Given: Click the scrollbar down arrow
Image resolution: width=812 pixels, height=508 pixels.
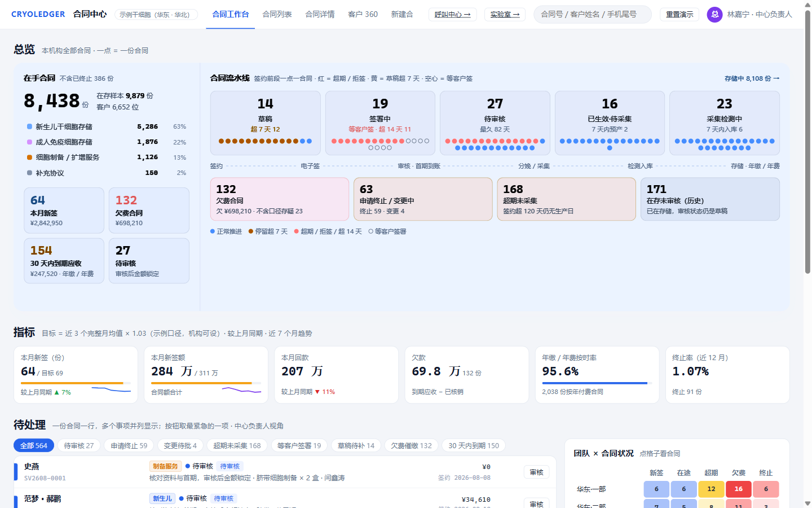Looking at the screenshot, I should pyautogui.click(x=807, y=503).
